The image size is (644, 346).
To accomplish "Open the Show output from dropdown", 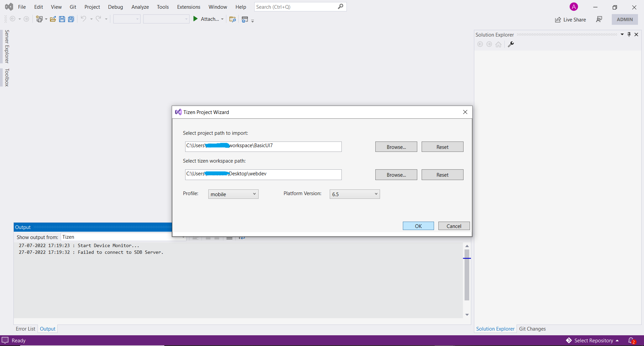I will pos(183,237).
